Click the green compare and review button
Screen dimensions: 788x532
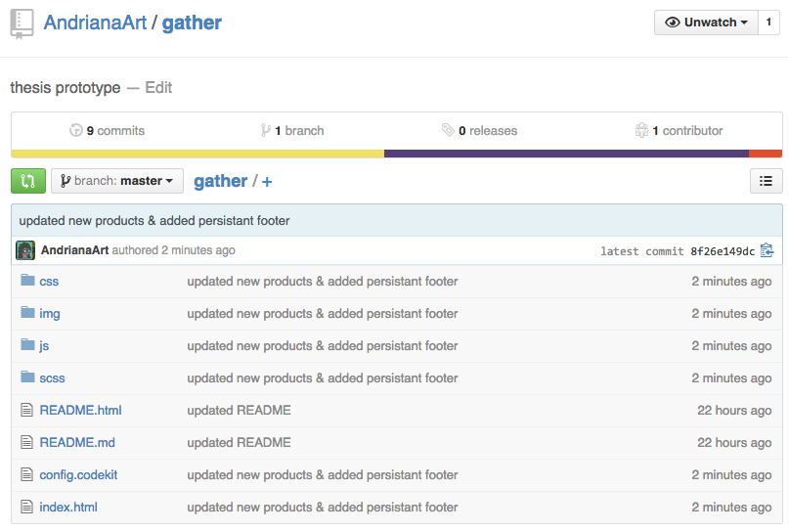tap(28, 181)
